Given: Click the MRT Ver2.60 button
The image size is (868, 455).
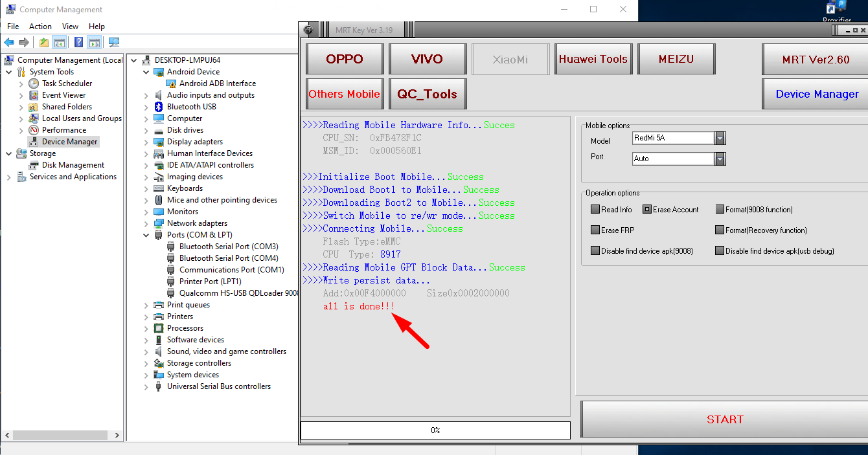Looking at the screenshot, I should point(816,59).
